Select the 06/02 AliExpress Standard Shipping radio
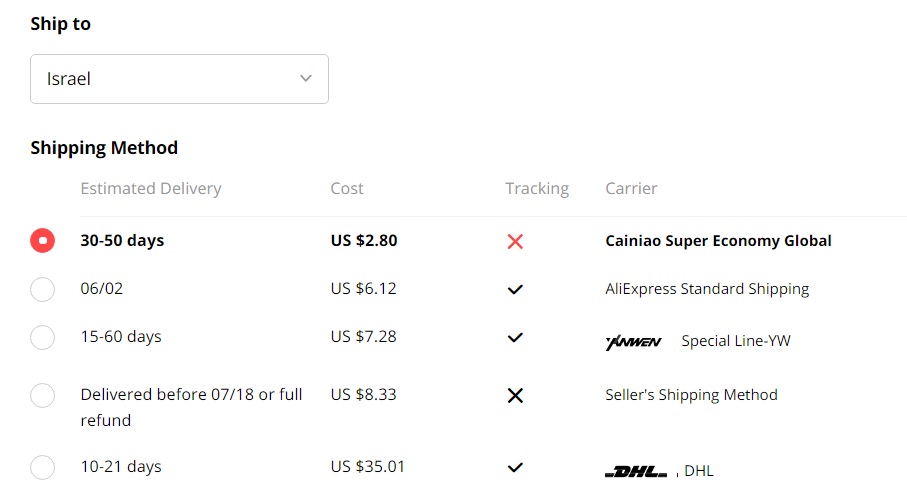Viewport: 907px width, 487px height. tap(43, 289)
